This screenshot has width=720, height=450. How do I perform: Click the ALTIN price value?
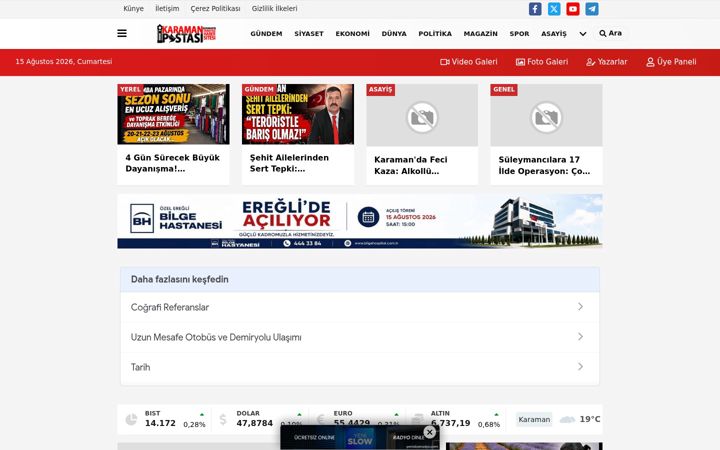[450, 423]
